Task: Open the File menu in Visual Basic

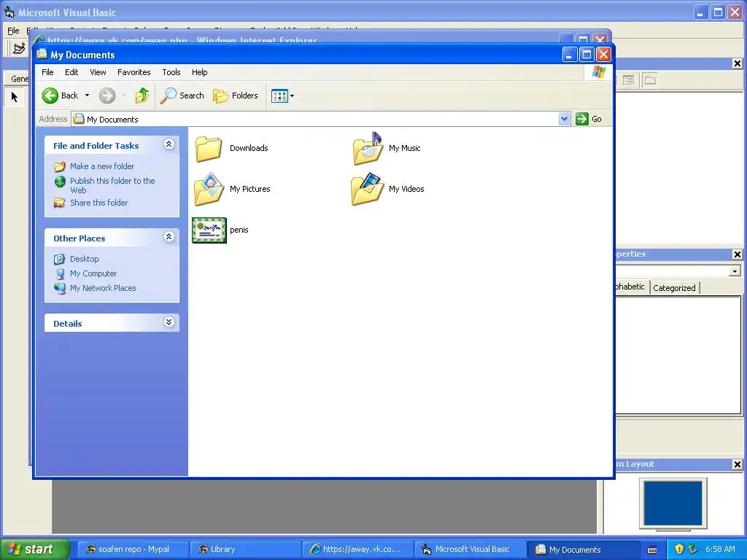Action: [x=13, y=31]
